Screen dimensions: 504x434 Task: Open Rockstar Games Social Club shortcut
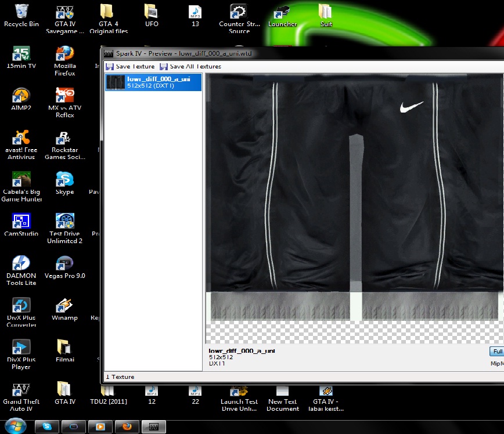click(x=65, y=144)
